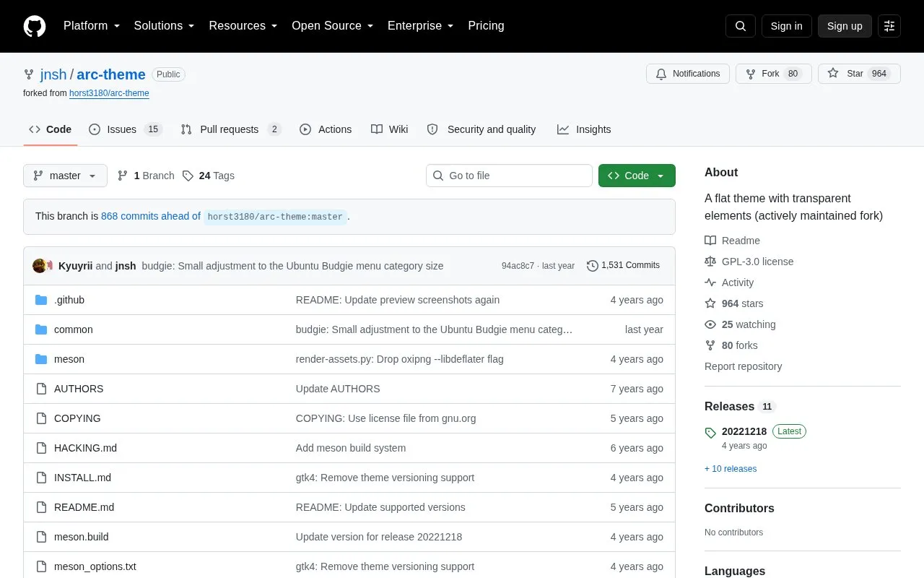Expand the Open Source menu

point(332,26)
